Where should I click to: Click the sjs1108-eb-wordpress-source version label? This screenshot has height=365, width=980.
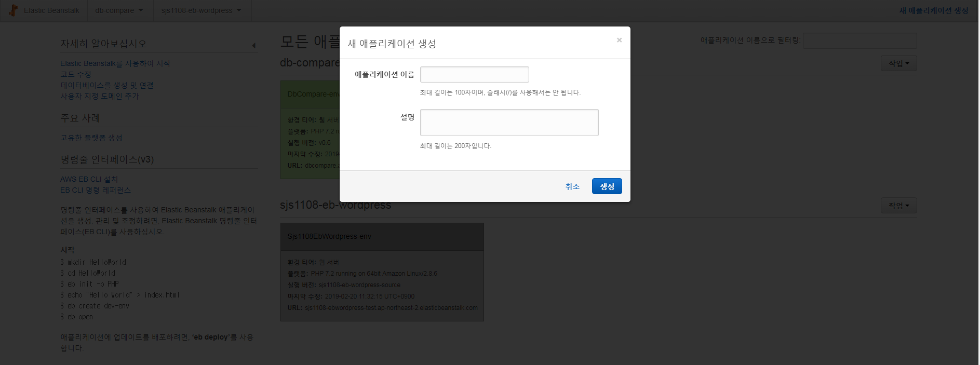pos(359,285)
